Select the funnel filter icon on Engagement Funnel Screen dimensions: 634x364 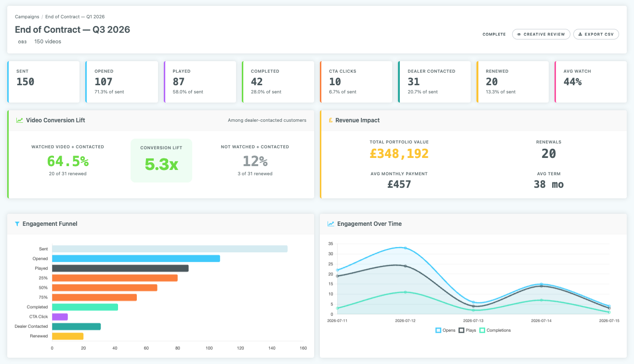click(x=17, y=224)
